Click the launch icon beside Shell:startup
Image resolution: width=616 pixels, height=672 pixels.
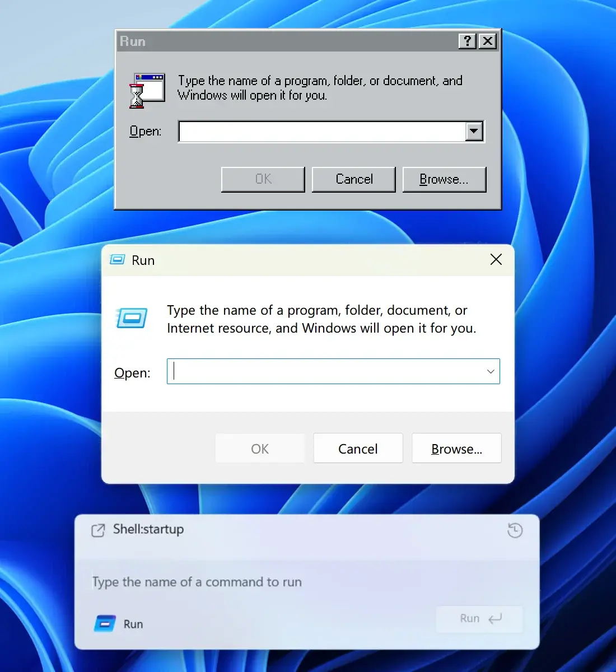(x=98, y=530)
